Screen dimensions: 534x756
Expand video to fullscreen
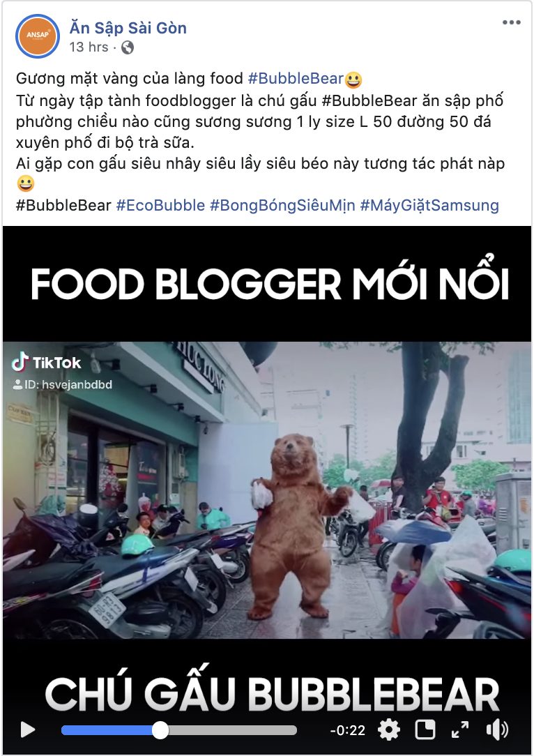click(460, 730)
